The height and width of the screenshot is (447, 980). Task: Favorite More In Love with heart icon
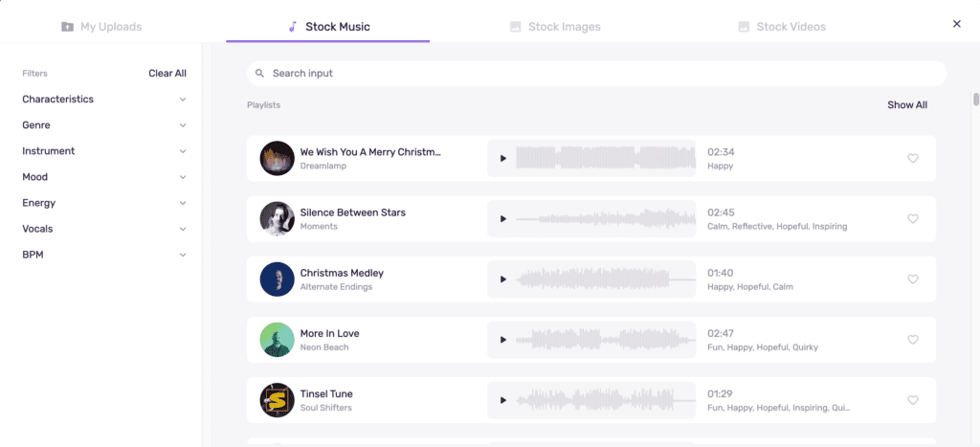coord(912,340)
